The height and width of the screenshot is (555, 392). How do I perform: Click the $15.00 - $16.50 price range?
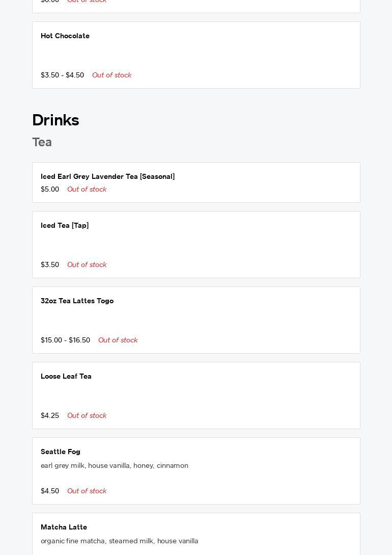click(x=65, y=340)
